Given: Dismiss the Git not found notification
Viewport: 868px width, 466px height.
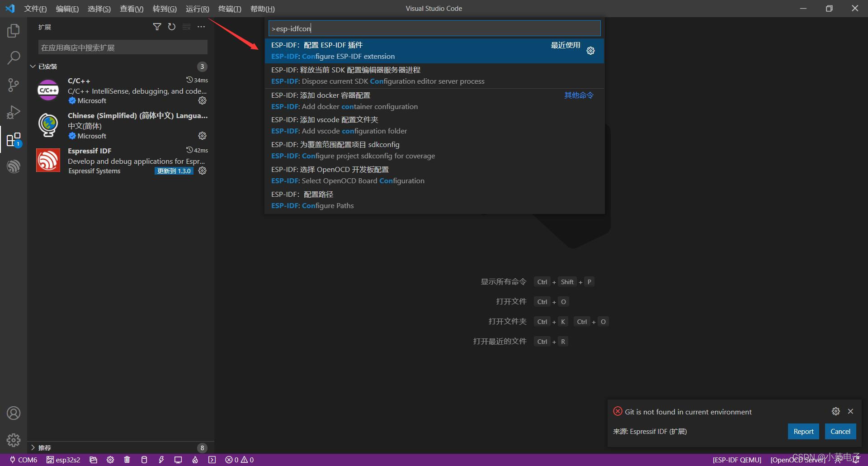Looking at the screenshot, I should [x=850, y=411].
